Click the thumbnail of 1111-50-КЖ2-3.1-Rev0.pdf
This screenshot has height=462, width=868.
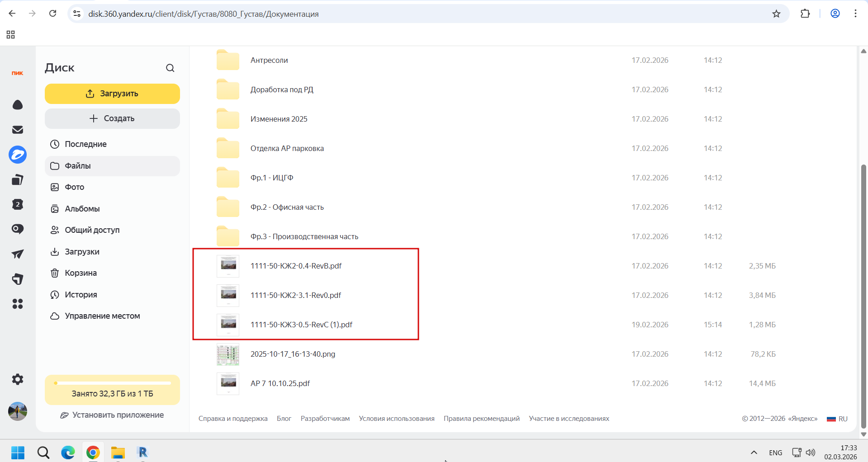[228, 295]
